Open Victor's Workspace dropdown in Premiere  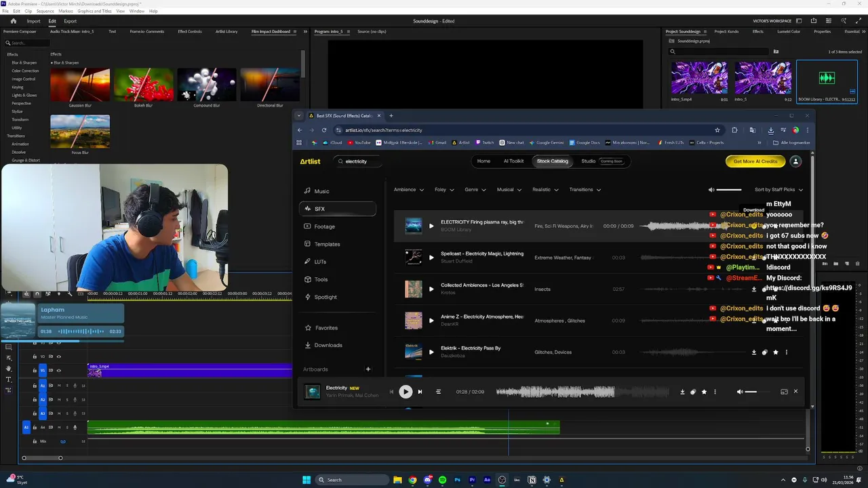coord(772,21)
